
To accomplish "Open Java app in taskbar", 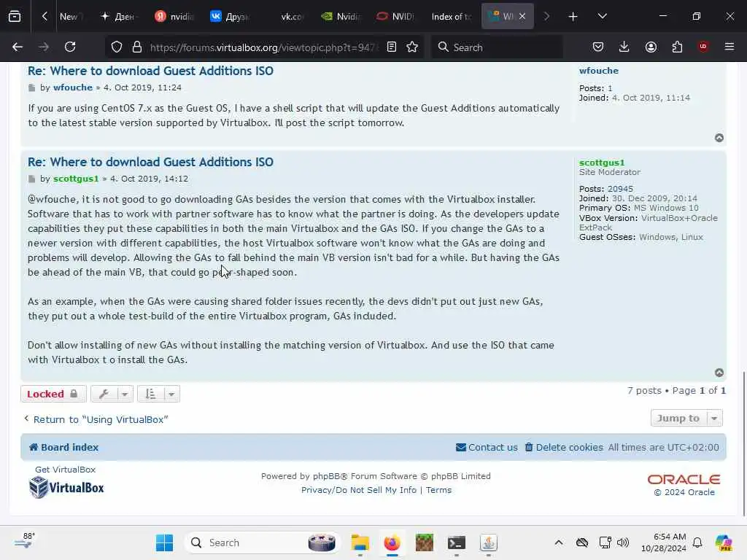I will click(488, 542).
